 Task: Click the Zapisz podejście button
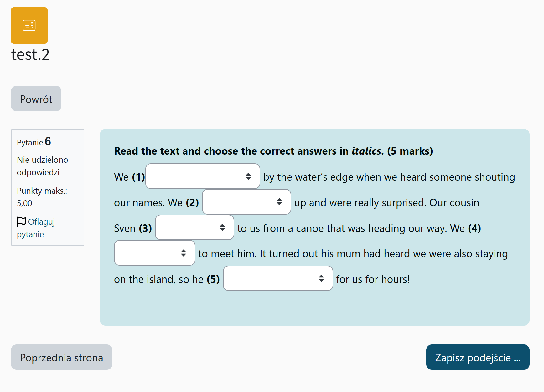click(x=477, y=357)
